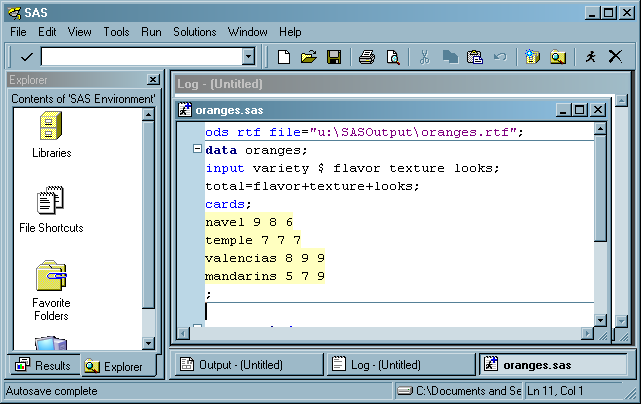Open the Run menu
641x404 pixels.
[151, 32]
